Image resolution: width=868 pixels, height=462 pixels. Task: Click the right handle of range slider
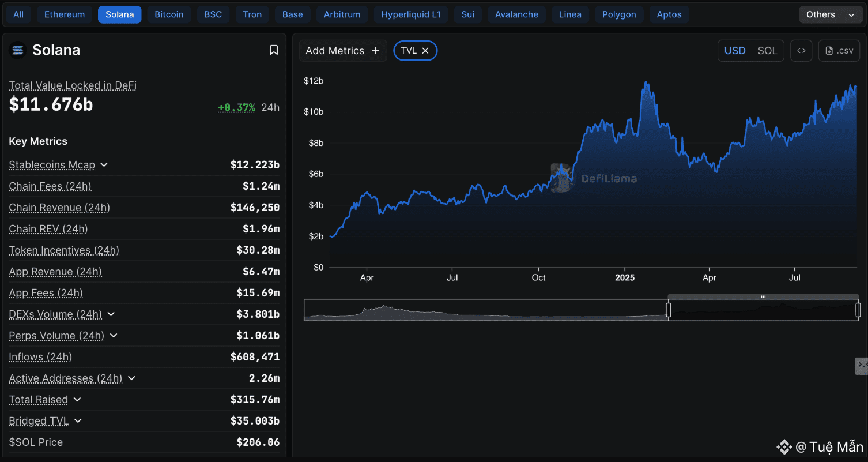pyautogui.click(x=858, y=310)
